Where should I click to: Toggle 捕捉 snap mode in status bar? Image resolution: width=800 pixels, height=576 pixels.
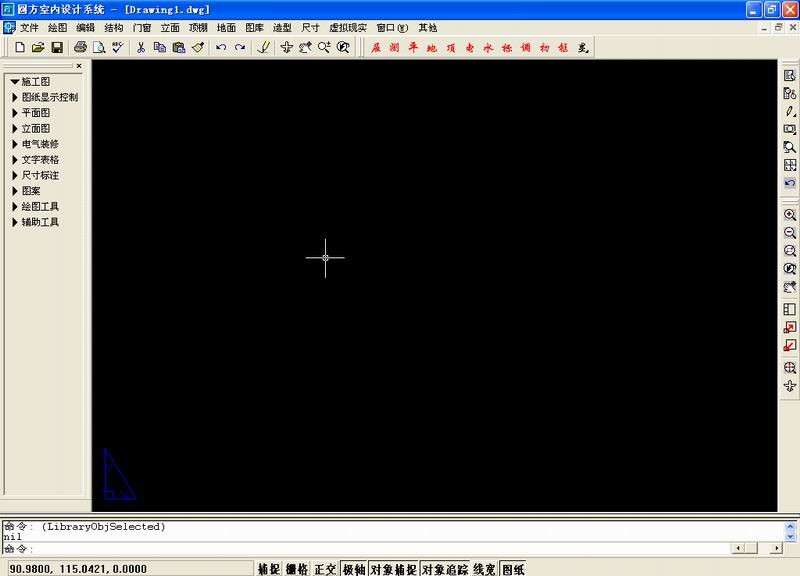pyautogui.click(x=268, y=569)
